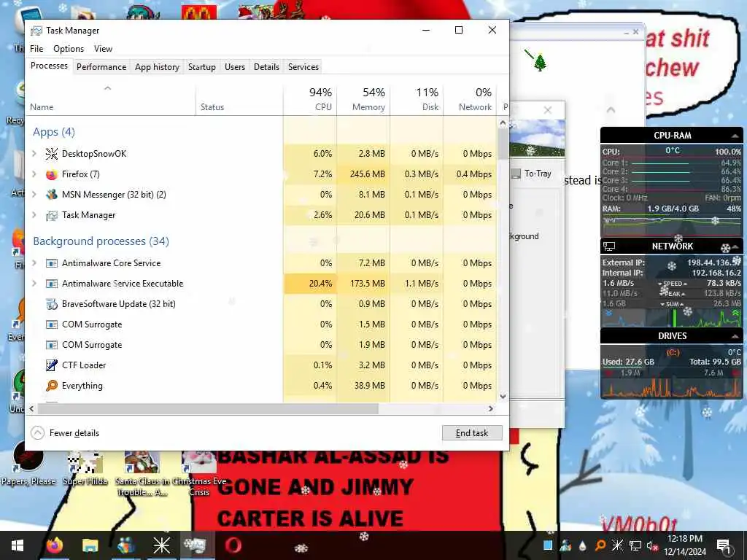
Task: Click the Everything magnifier process icon
Action: point(52,386)
